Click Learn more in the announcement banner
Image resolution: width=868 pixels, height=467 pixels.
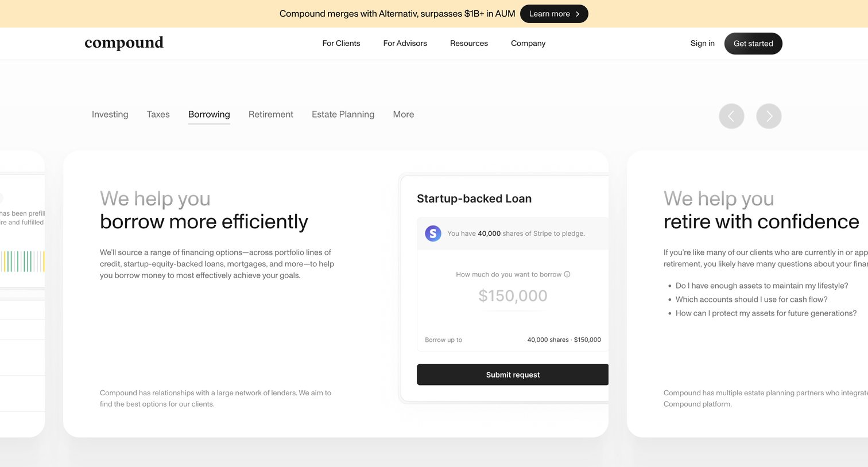point(554,14)
